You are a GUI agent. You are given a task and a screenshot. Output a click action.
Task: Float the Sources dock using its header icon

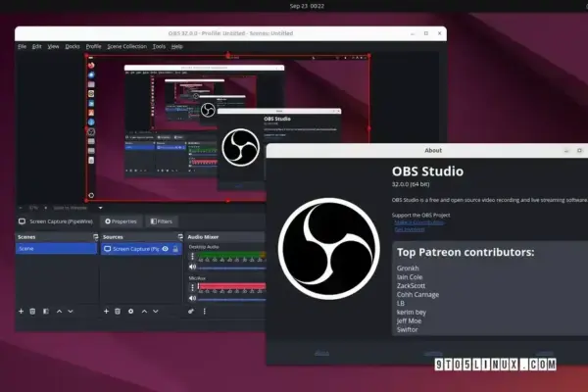[180, 237]
